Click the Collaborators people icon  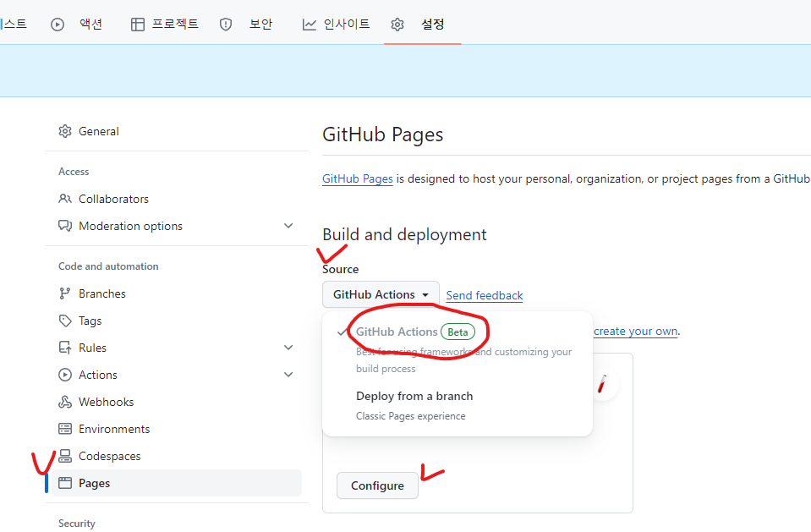65,199
